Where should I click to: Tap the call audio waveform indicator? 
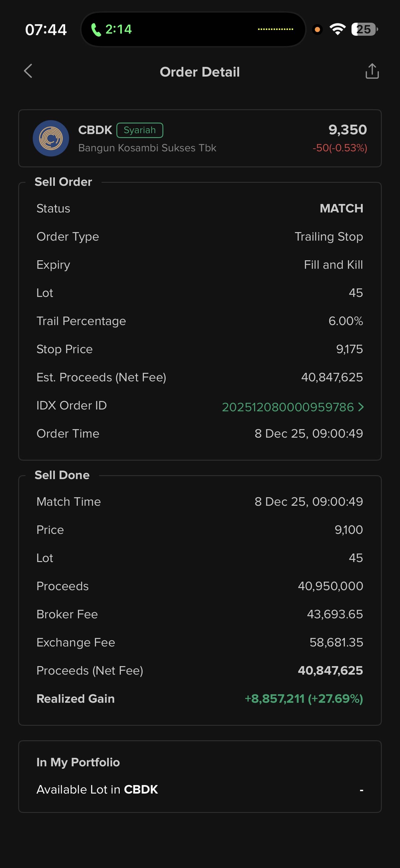(x=275, y=29)
